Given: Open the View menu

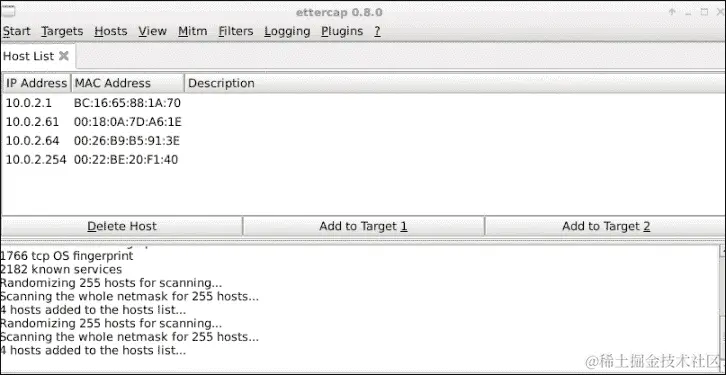Looking at the screenshot, I should pyautogui.click(x=152, y=31).
